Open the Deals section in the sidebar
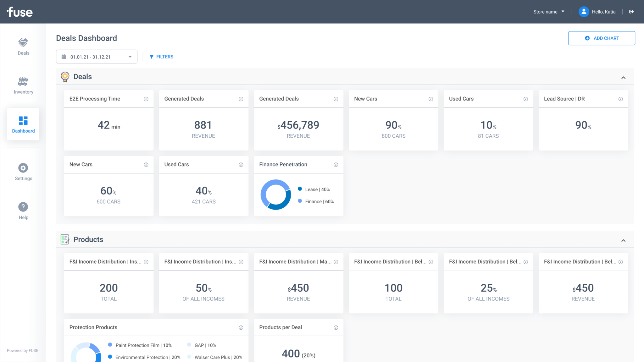644x362 pixels. (x=23, y=47)
